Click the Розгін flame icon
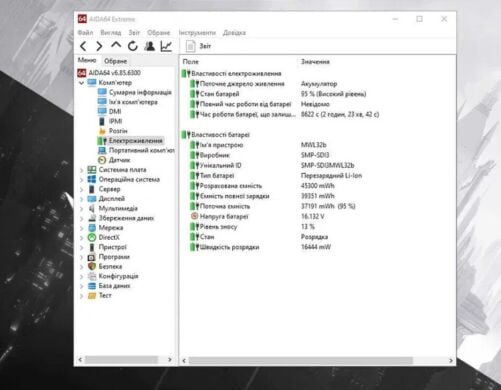The height and width of the screenshot is (390, 501). tap(102, 131)
